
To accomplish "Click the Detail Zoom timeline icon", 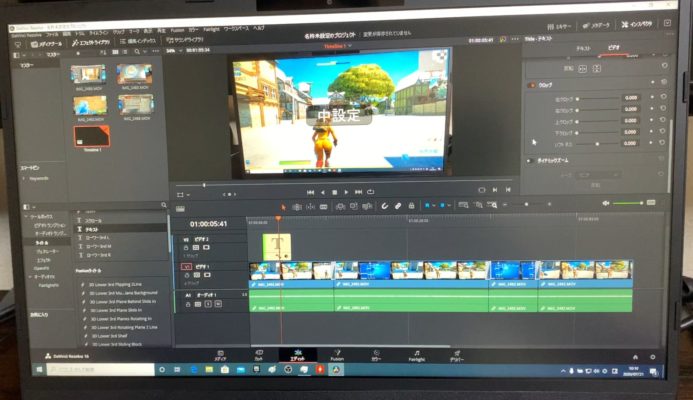I will point(478,205).
